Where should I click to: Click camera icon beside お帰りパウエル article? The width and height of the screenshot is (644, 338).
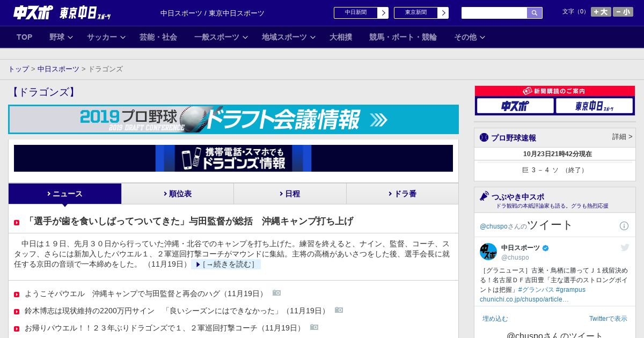(x=314, y=327)
